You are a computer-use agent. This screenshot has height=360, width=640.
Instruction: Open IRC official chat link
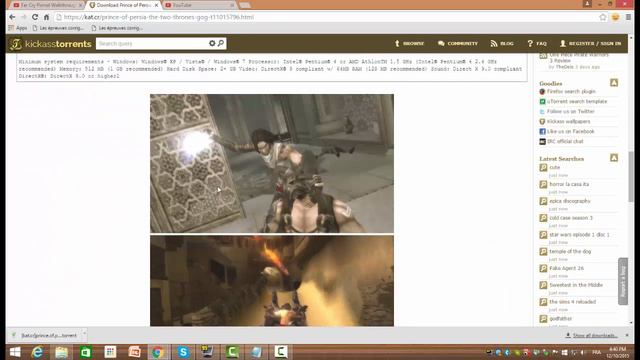click(x=565, y=141)
